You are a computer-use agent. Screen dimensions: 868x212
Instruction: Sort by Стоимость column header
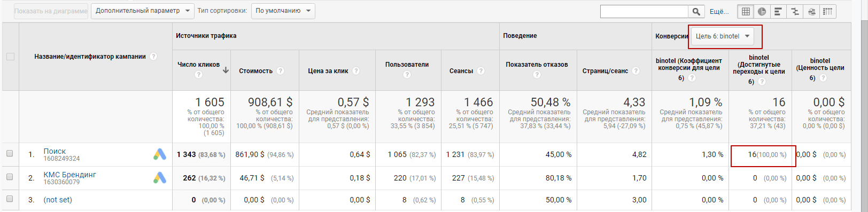click(256, 71)
